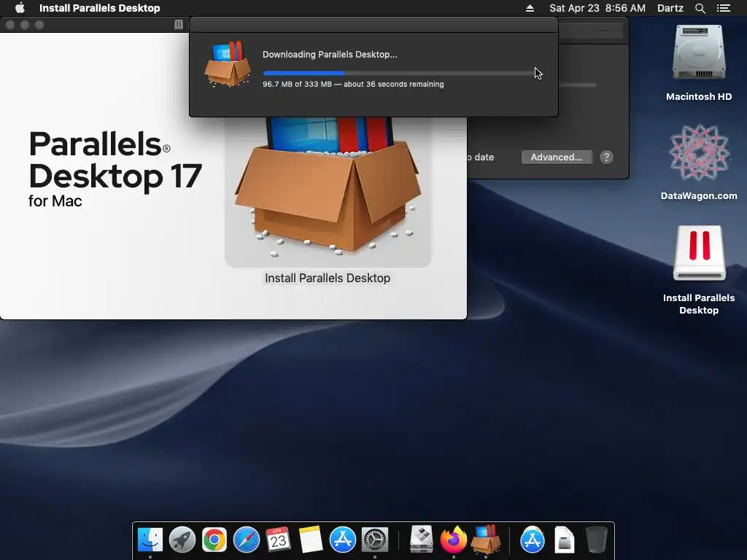Click the eject icon in menu bar
Viewport: 747px width, 560px height.
530,8
